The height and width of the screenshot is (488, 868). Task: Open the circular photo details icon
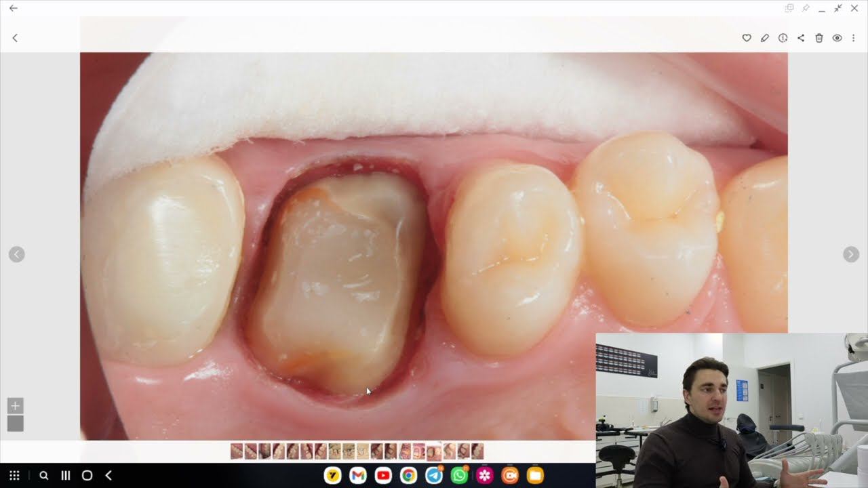[783, 38]
